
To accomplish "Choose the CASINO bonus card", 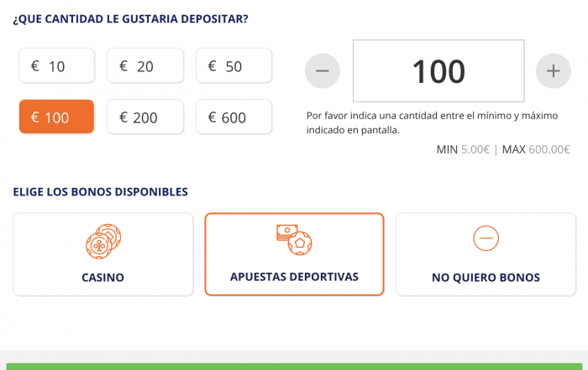I will [103, 255].
